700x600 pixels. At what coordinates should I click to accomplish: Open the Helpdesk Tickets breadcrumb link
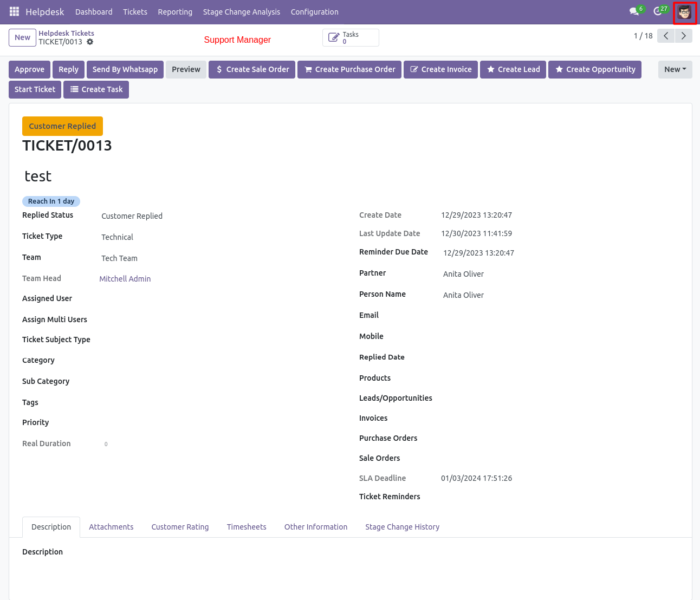66,33
